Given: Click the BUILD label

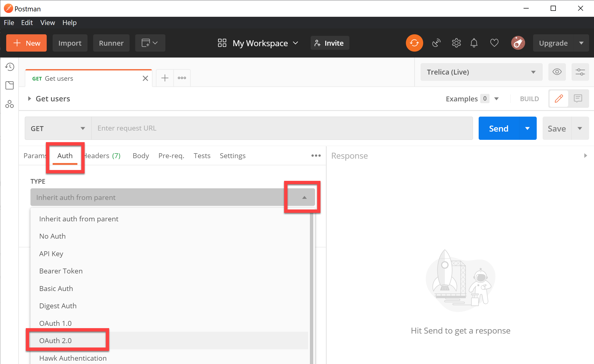Looking at the screenshot, I should coord(529,99).
